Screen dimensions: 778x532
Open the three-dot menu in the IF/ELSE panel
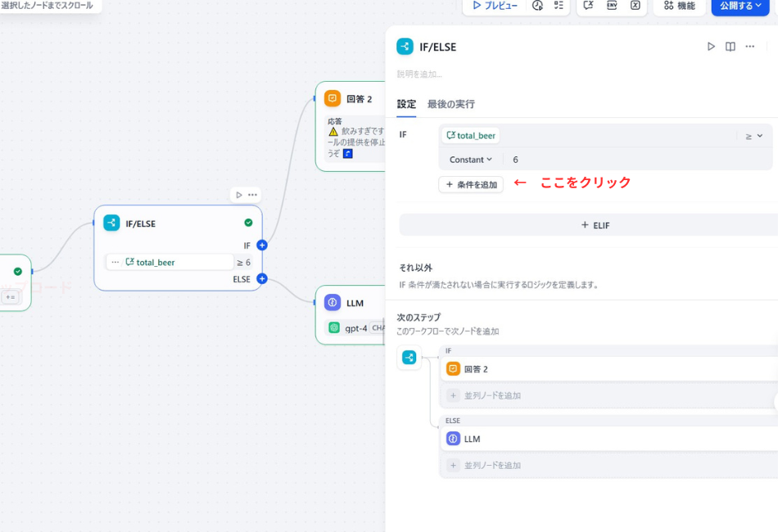pyautogui.click(x=749, y=47)
